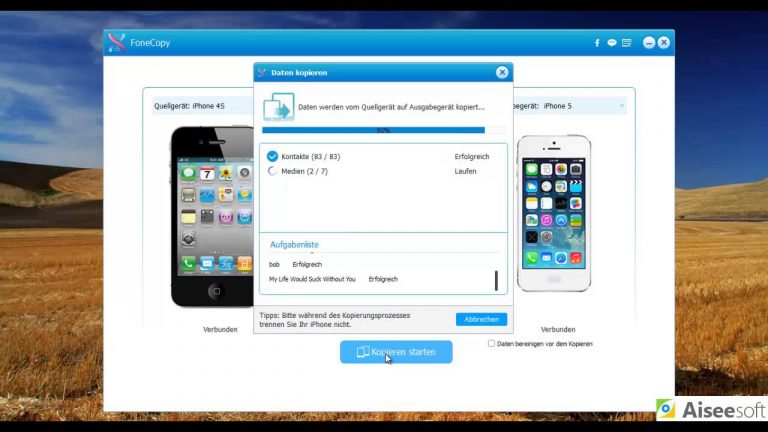Close the FoneCopy main window
The width and height of the screenshot is (768, 432).
pos(664,43)
